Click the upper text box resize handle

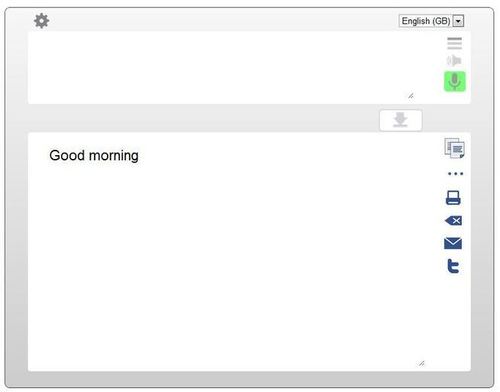pyautogui.click(x=411, y=96)
